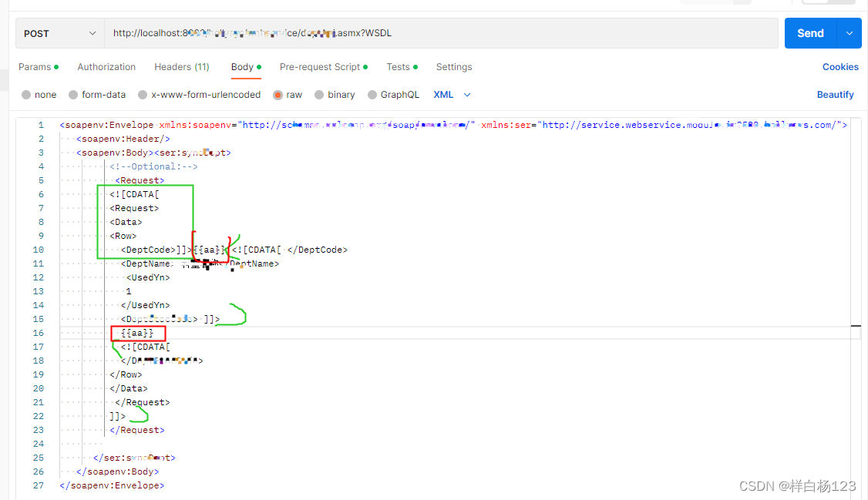The image size is (868, 500).
Task: Switch to the Headers (11) tab
Action: [x=181, y=67]
